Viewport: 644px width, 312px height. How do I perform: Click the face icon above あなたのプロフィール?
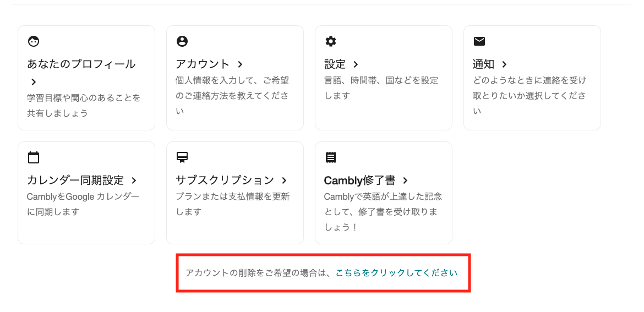click(33, 41)
